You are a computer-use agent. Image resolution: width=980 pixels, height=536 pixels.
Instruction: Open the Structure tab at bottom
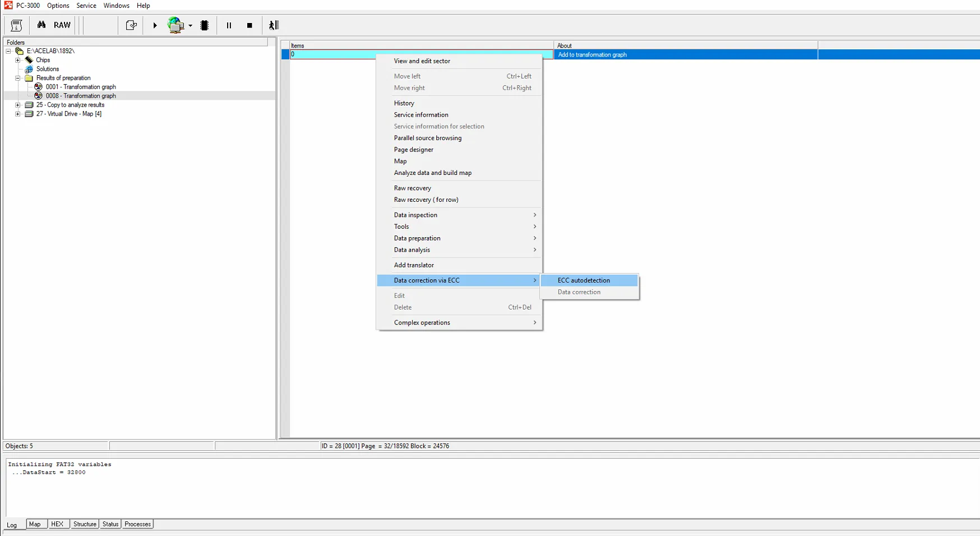coord(85,524)
